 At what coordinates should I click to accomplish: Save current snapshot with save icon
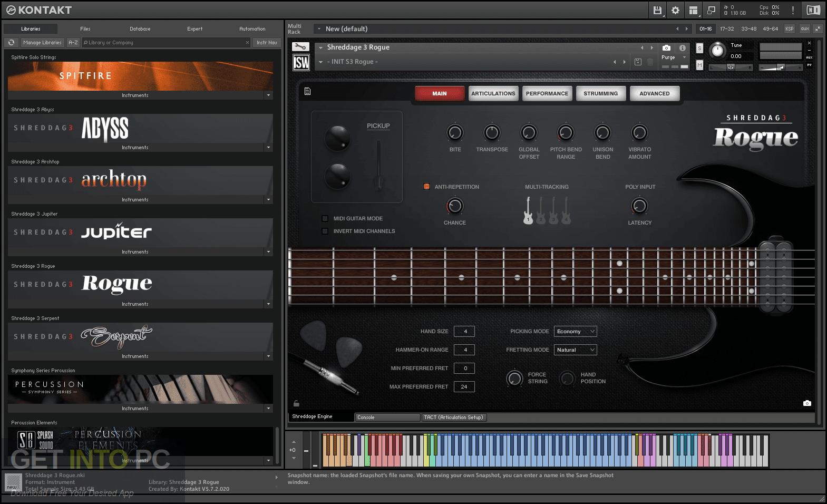[x=638, y=62]
